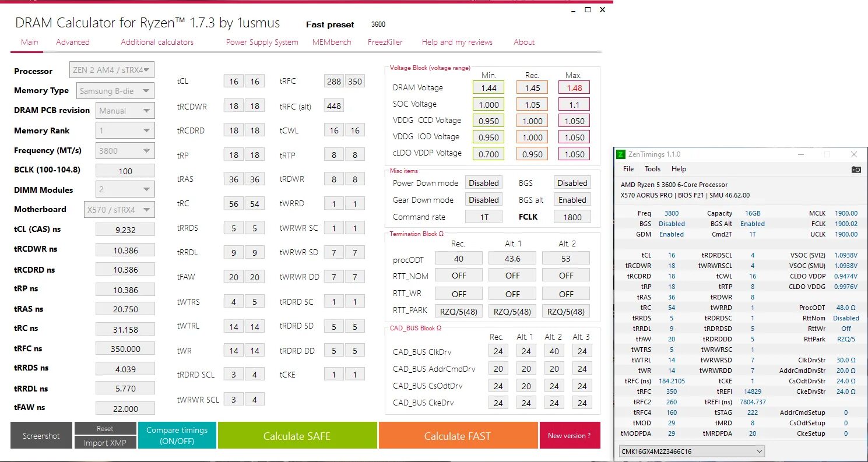The height and width of the screenshot is (462, 868).
Task: Click the tFAW ns value field
Action: click(125, 408)
